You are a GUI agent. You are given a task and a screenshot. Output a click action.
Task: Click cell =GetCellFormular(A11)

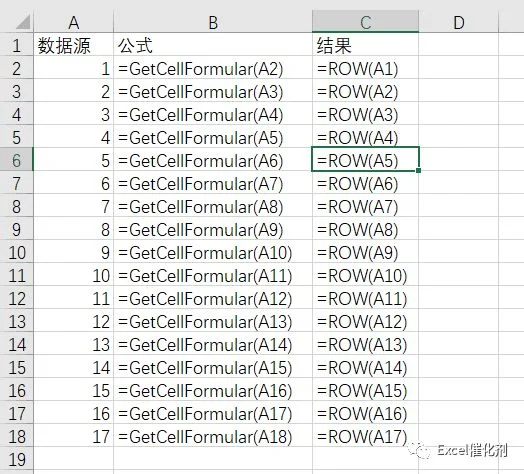tap(213, 275)
